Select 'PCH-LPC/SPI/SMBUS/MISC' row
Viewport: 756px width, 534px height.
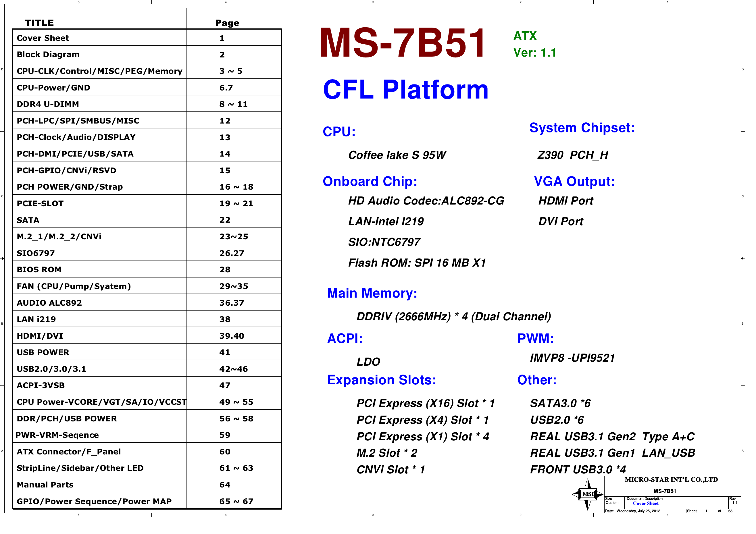click(x=78, y=121)
